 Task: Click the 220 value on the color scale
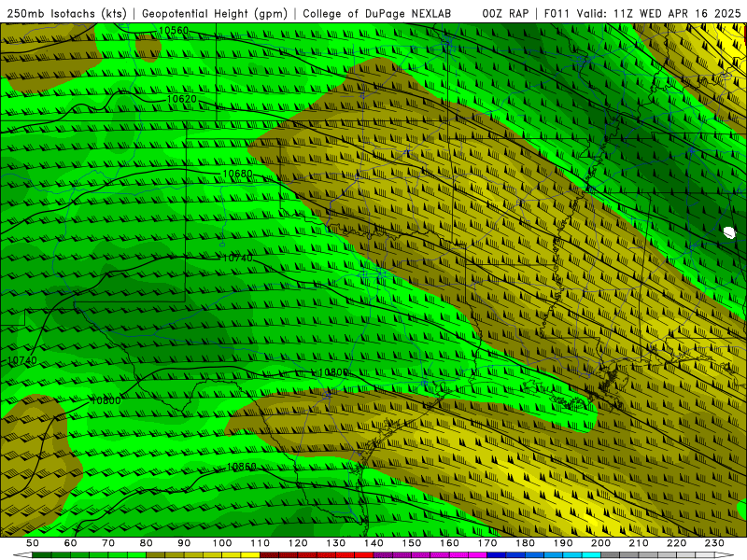(676, 543)
